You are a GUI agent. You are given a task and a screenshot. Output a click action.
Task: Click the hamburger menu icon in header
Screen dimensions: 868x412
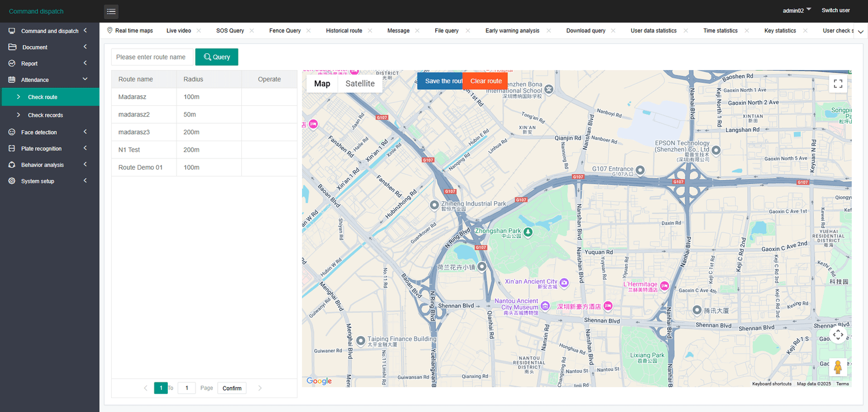pos(111,12)
